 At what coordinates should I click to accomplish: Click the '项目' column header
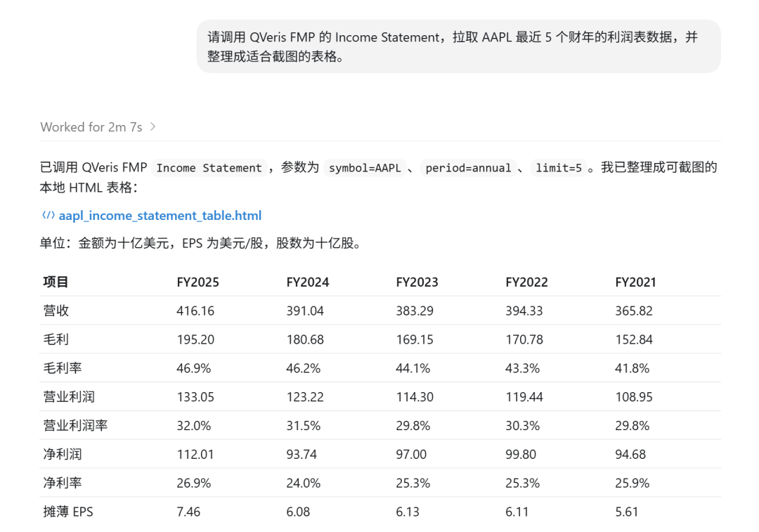click(x=56, y=283)
